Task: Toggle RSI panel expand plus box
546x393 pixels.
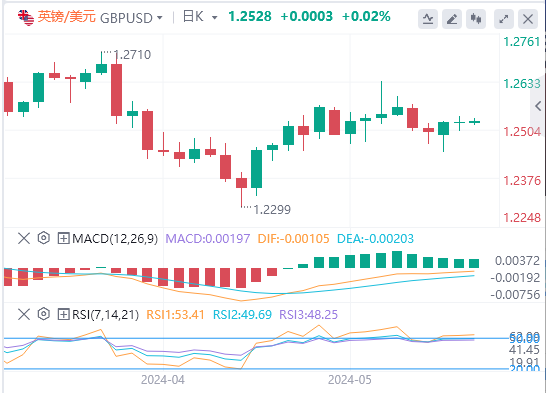Action: [x=63, y=314]
